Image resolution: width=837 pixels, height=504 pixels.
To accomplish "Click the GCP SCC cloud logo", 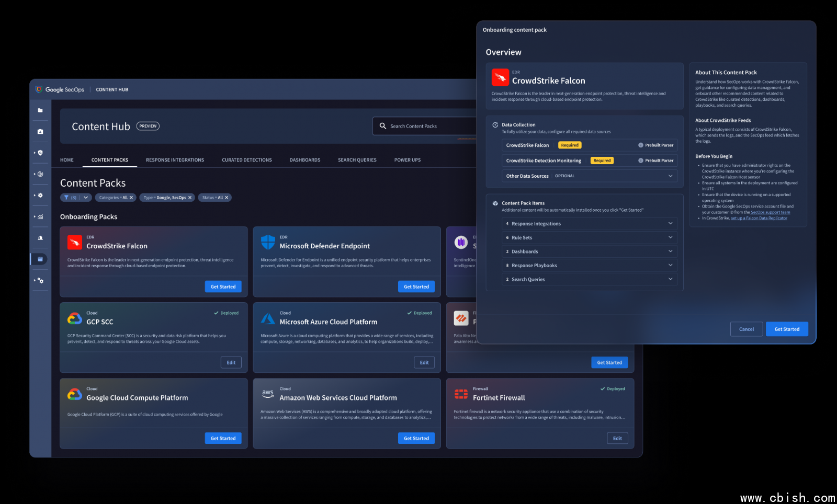I will 75,318.
